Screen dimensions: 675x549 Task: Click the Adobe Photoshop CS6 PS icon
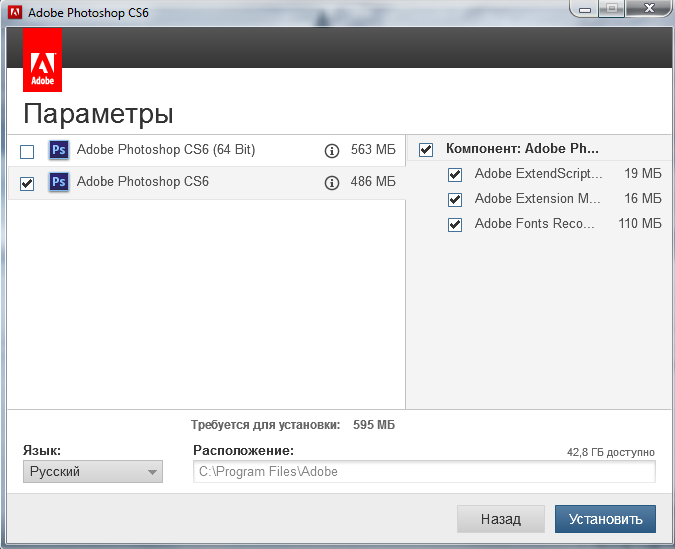coord(59,182)
